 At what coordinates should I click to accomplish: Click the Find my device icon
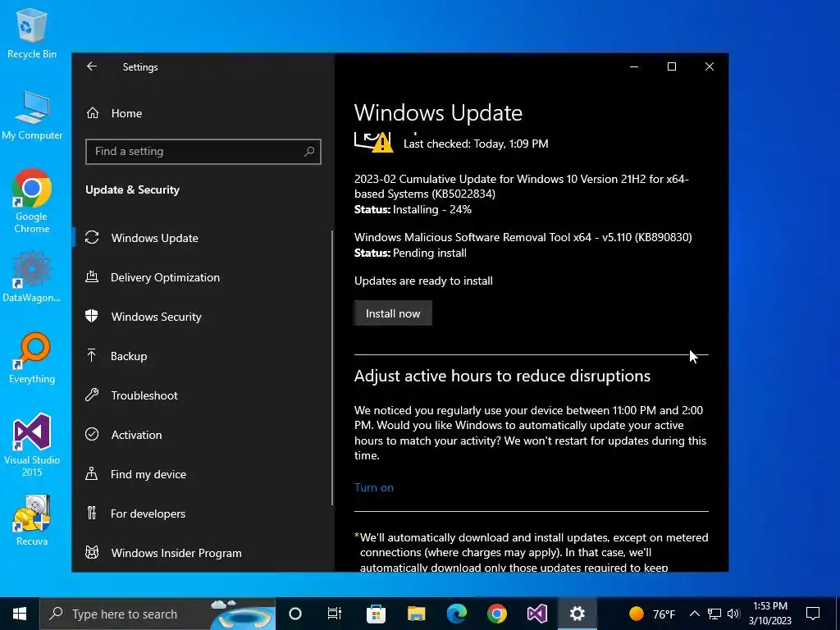tap(92, 474)
